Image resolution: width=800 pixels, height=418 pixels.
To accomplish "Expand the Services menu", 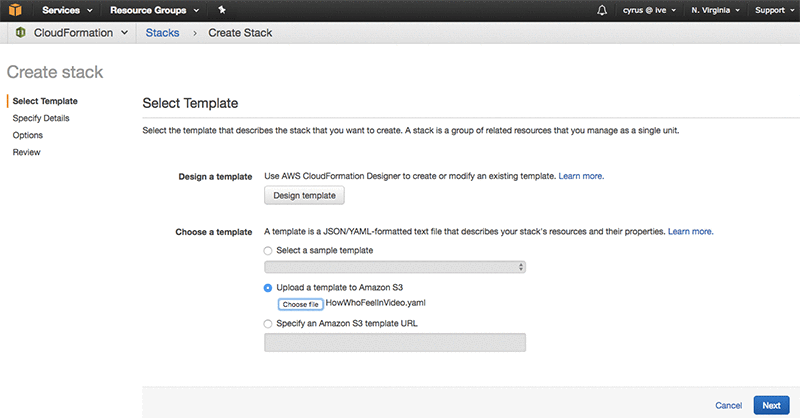I will click(67, 10).
